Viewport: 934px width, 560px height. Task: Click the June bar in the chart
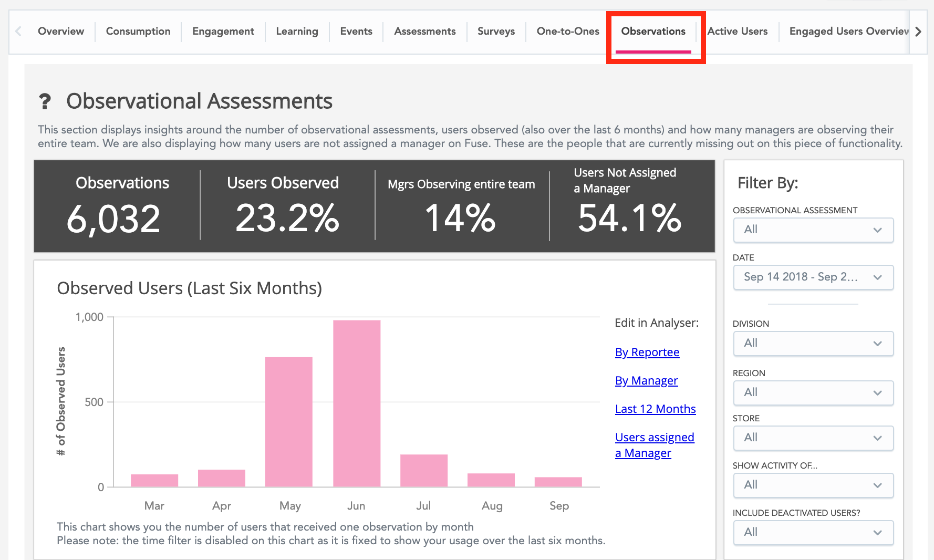[357, 403]
